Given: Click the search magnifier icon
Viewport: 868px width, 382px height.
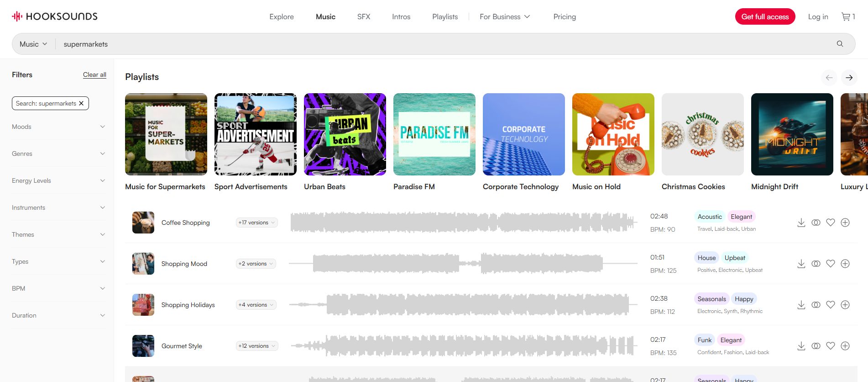Looking at the screenshot, I should [840, 44].
